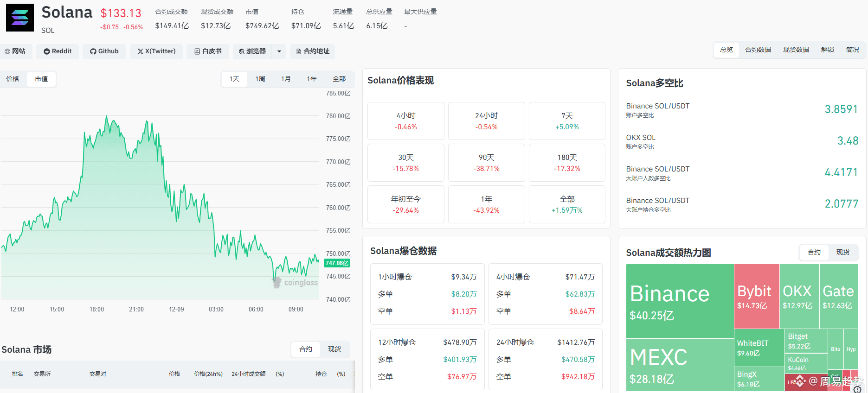
Task: Click the WhiteBIT heatmap tile
Action: coord(759,348)
